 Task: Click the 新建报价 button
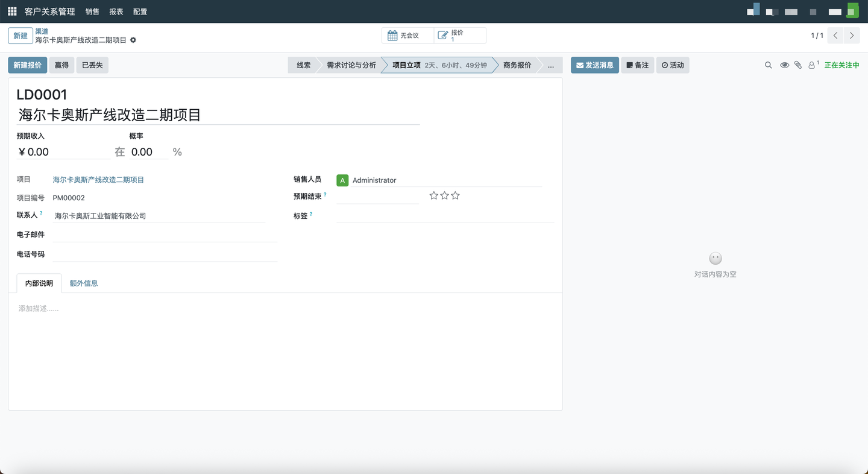tap(28, 65)
